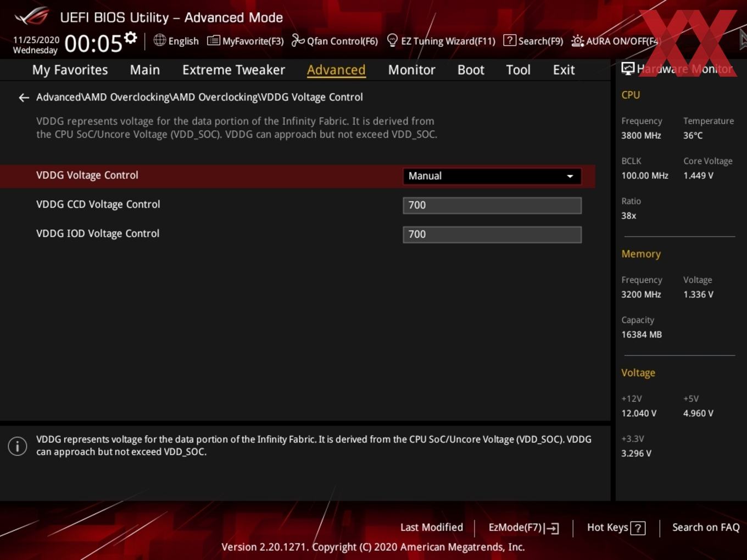
Task: Click the globe language icon
Action: pyautogui.click(x=159, y=40)
